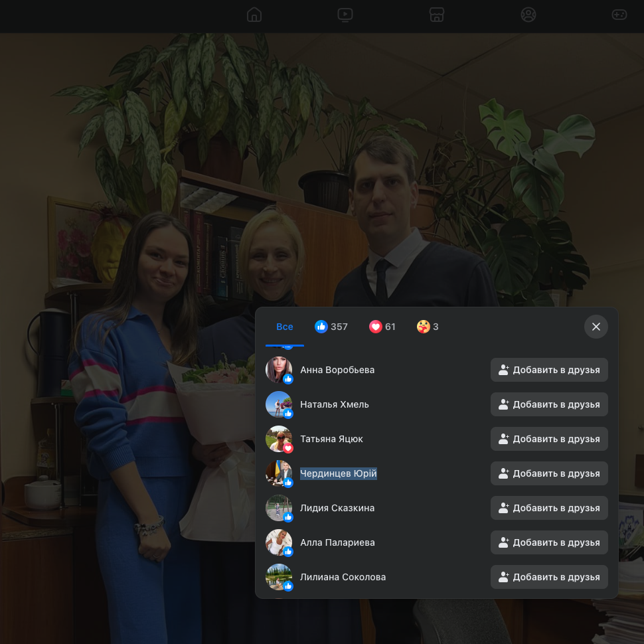
Task: Go to the Facebook Home icon
Action: pyautogui.click(x=254, y=15)
